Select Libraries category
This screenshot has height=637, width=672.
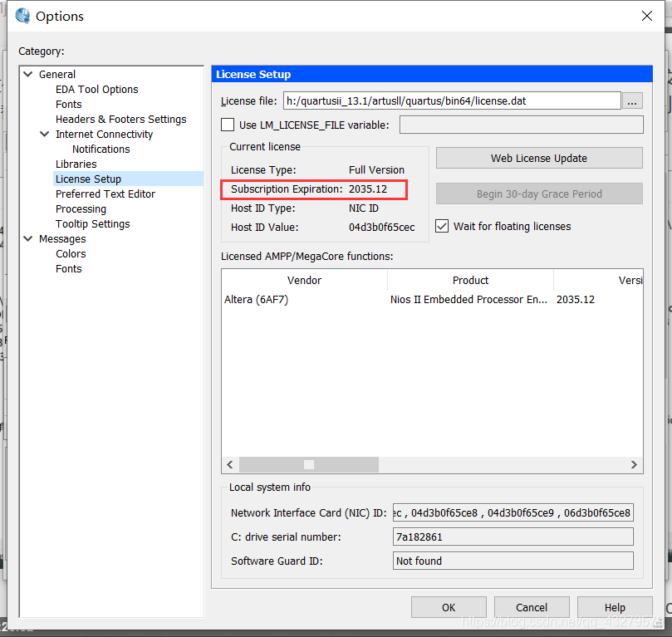(76, 164)
